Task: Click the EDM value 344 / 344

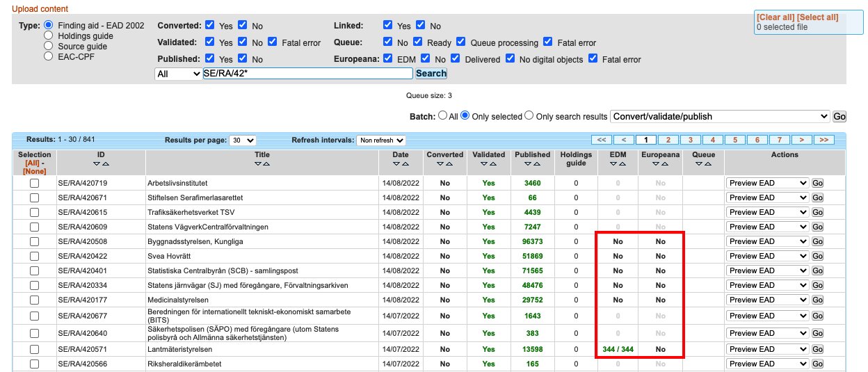Action: click(616, 349)
